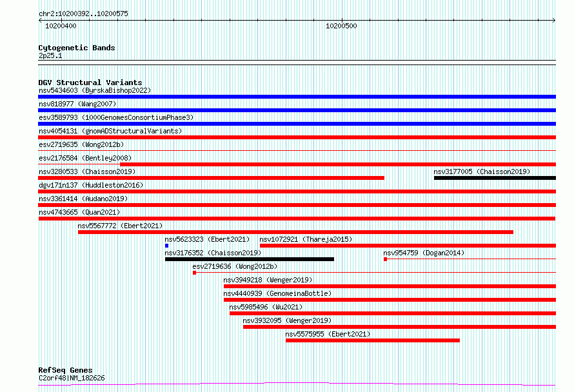This screenshot has width=574, height=392.
Task: Click the 2p25.1 cytogenetic band label
Action: 50,55
